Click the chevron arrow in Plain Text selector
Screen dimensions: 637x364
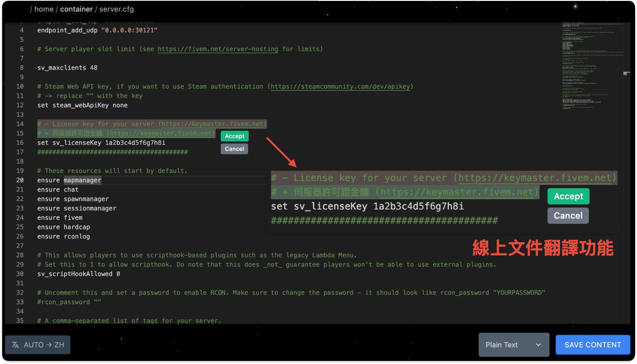click(x=538, y=345)
